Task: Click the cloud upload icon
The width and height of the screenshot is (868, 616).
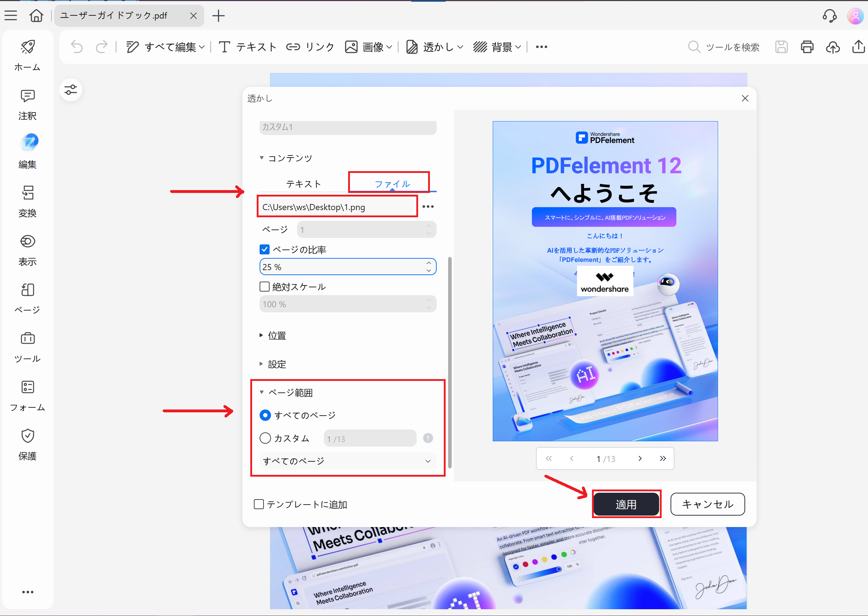Action: tap(833, 47)
